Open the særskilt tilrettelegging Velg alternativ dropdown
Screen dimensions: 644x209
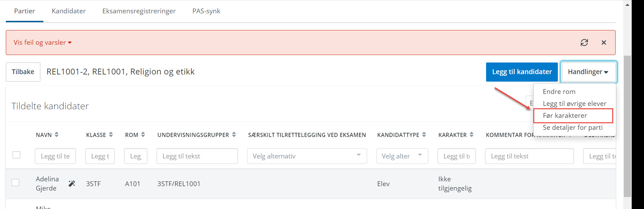pyautogui.click(x=307, y=156)
